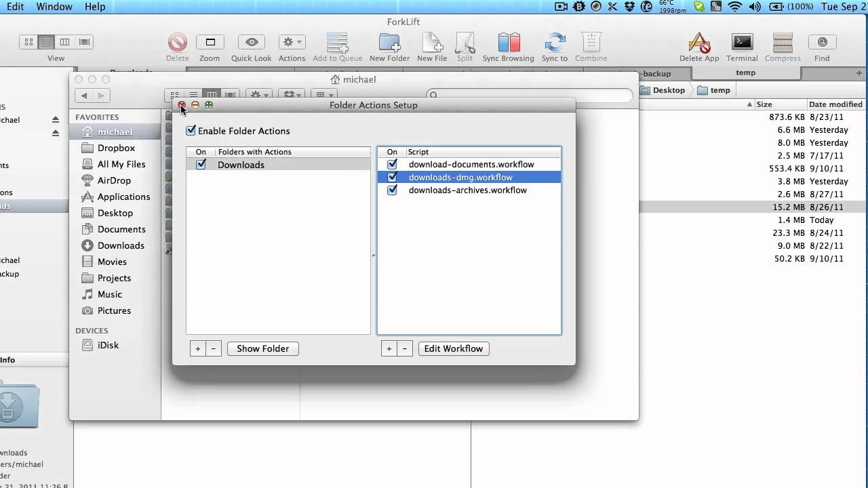Toggle downloads-archives.workflow checkbox
Screen dimensions: 868x488
coord(392,190)
